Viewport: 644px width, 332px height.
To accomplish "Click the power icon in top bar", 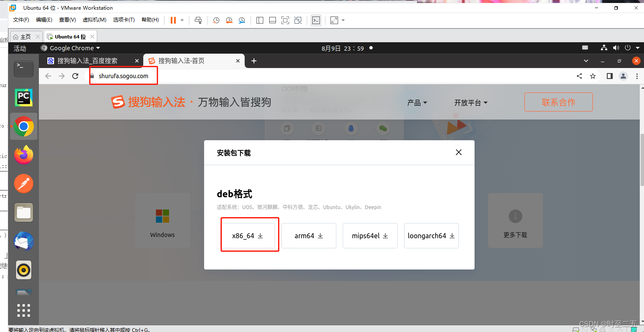I will (x=628, y=48).
